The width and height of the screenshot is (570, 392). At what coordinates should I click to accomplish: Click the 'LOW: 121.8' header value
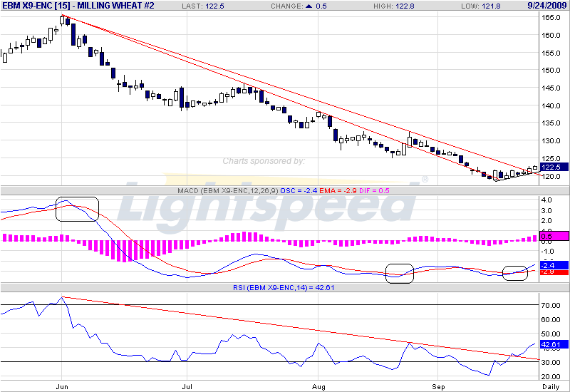pos(480,6)
